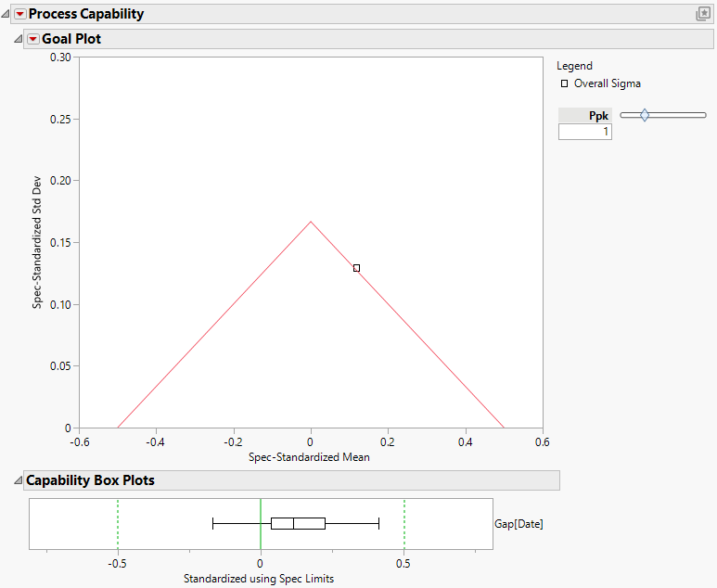
Task: Click the 0.2 x-axis tick label
Action: 388,442
